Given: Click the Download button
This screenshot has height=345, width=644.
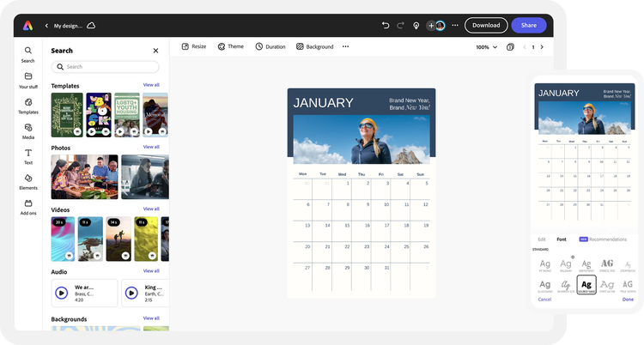Looking at the screenshot, I should point(486,26).
